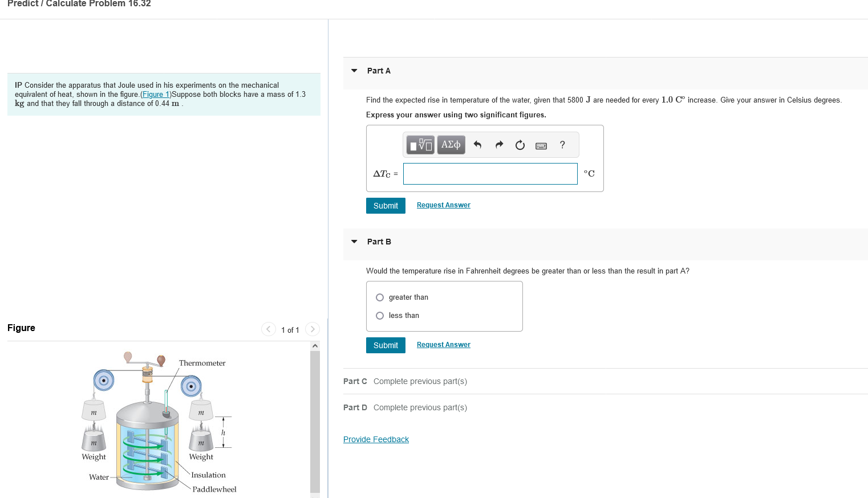This screenshot has width=868, height=498.
Task: Redo the last answer edit
Action: (498, 145)
